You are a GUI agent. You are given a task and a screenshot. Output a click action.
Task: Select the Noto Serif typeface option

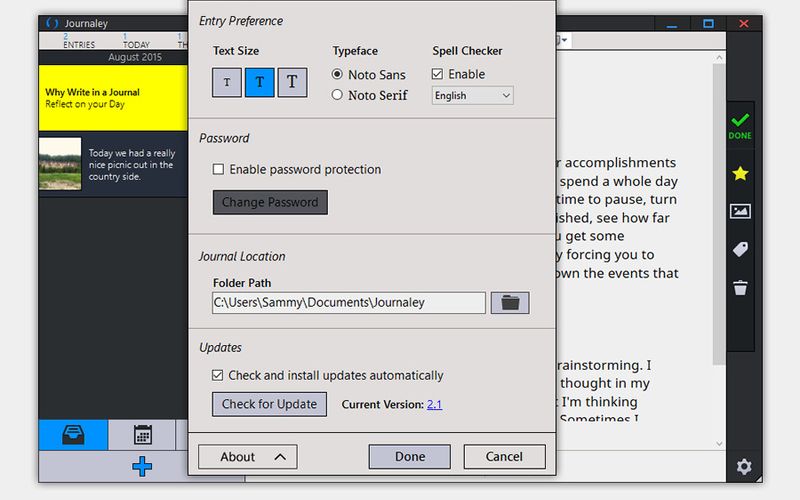click(338, 95)
